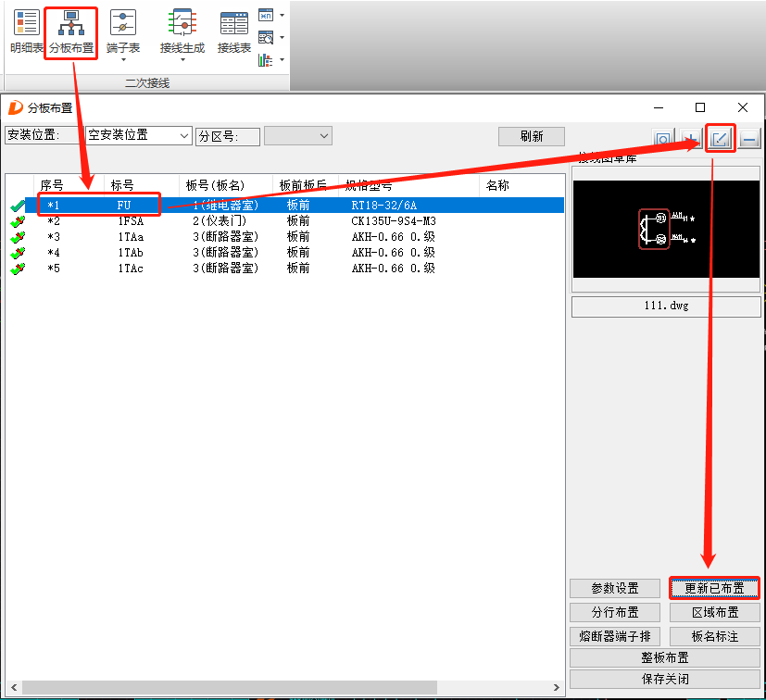The width and height of the screenshot is (766, 700).
Task: Expand arrow beside the xn table icon
Action: point(282,15)
